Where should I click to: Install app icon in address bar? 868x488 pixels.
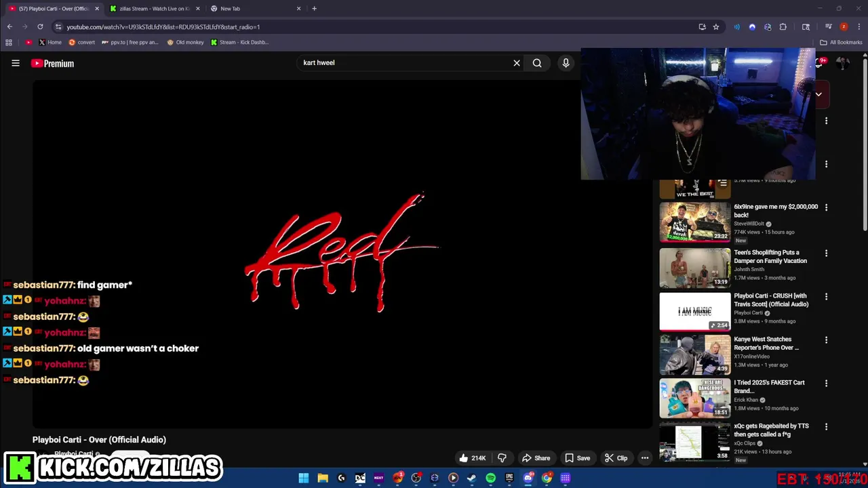(702, 26)
